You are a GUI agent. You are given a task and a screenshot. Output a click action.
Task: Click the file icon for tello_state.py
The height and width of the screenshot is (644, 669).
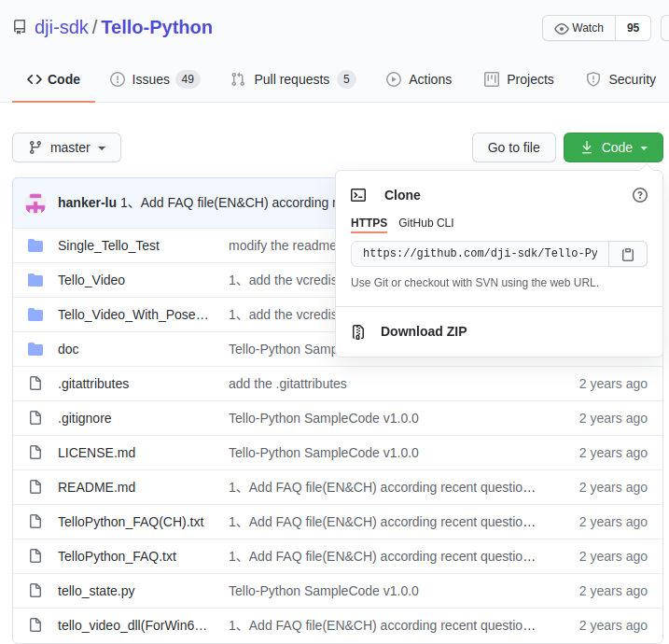(x=35, y=591)
